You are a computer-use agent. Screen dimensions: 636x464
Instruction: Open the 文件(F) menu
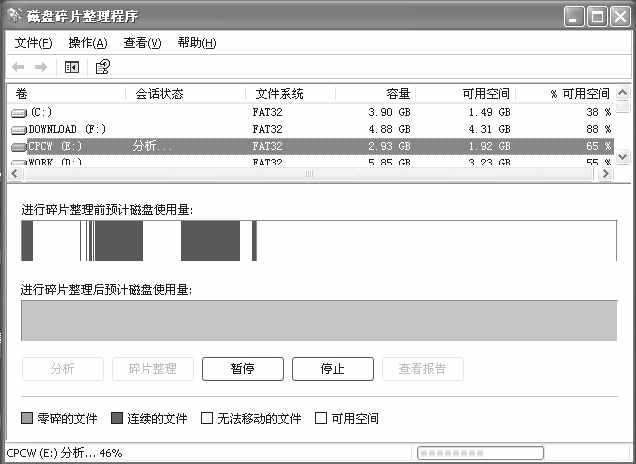(33, 43)
